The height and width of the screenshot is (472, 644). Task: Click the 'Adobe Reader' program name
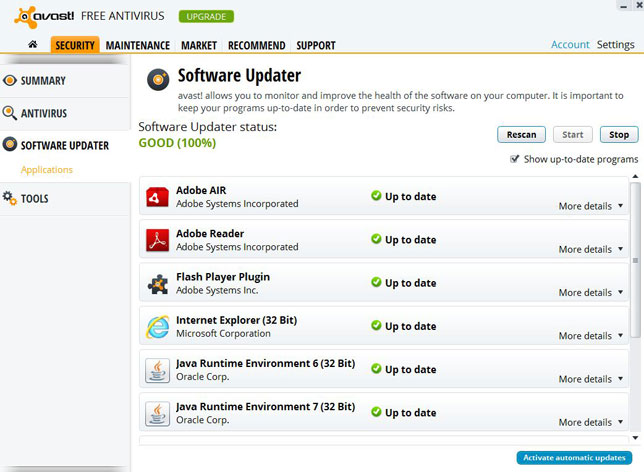(210, 233)
